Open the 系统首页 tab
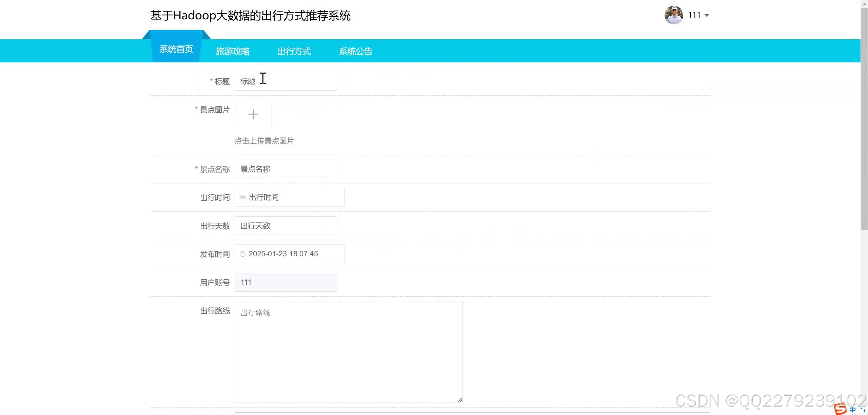The width and height of the screenshot is (868, 415). tap(176, 49)
